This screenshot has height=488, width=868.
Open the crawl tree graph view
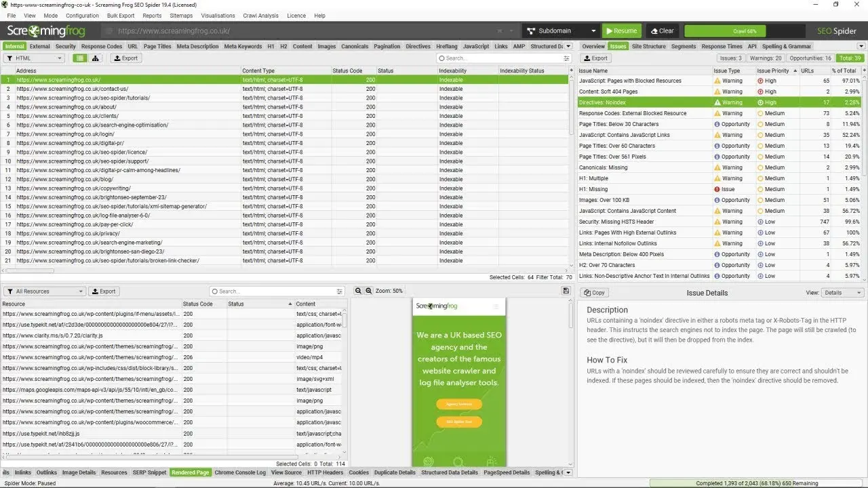point(94,58)
